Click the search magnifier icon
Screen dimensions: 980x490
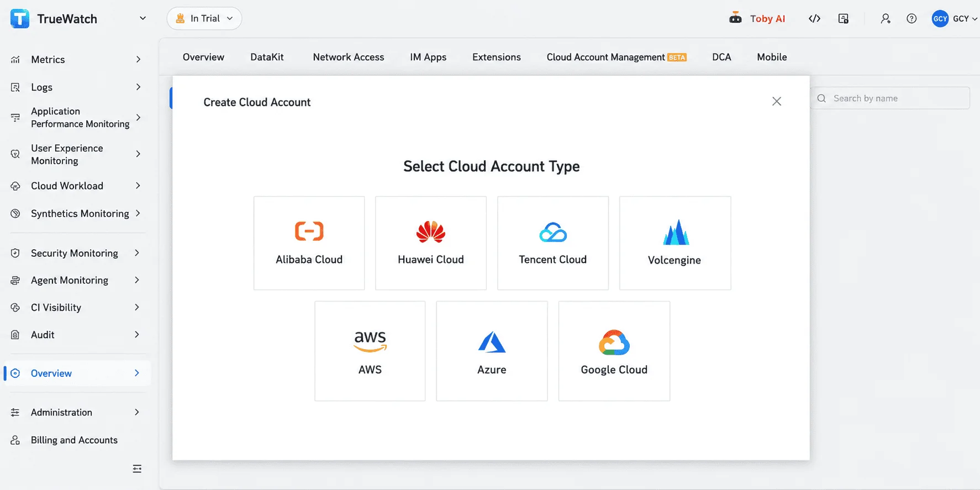pyautogui.click(x=821, y=98)
